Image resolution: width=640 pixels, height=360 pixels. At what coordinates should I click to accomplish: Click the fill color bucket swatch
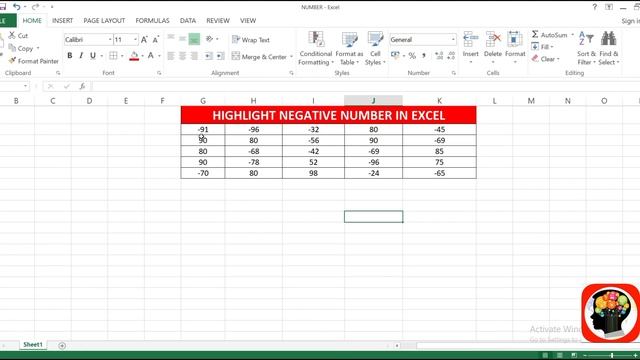(134, 56)
